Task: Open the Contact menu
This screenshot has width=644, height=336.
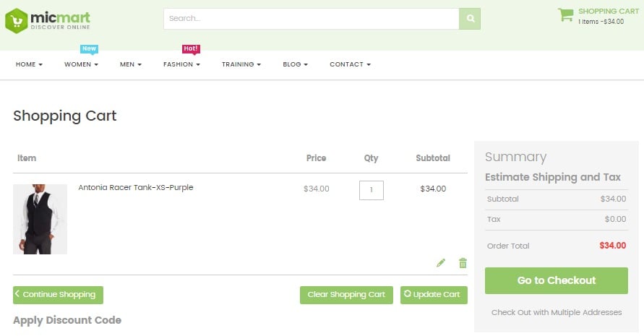Action: (350, 64)
